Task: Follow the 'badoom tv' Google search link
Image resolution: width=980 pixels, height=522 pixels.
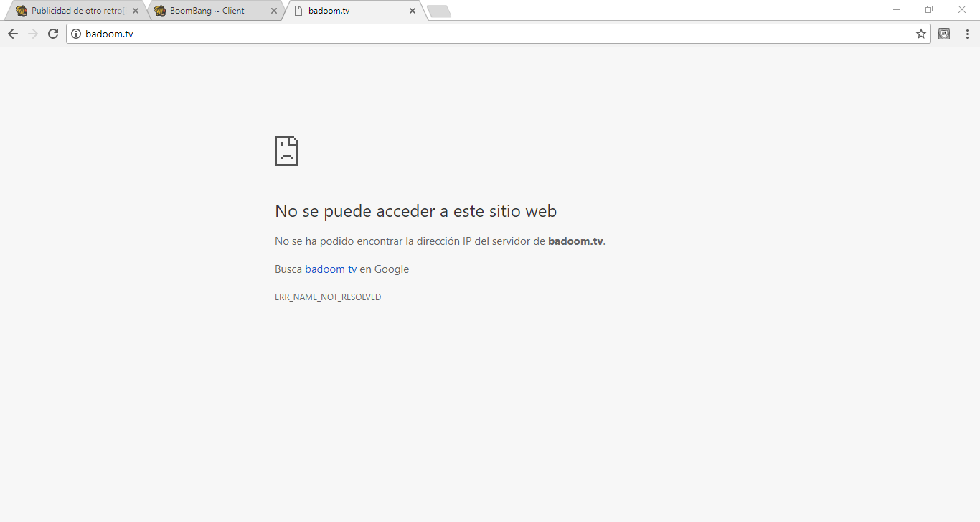Action: (331, 269)
